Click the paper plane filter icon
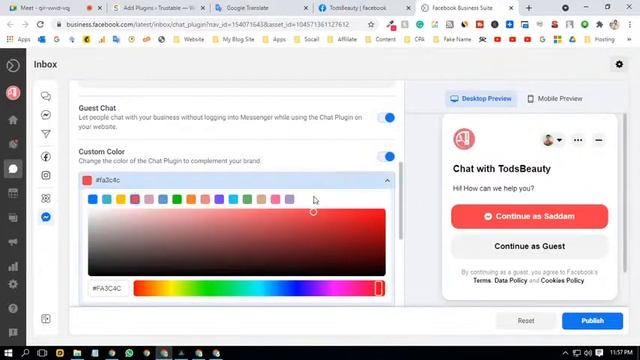640x360 pixels. (46, 134)
